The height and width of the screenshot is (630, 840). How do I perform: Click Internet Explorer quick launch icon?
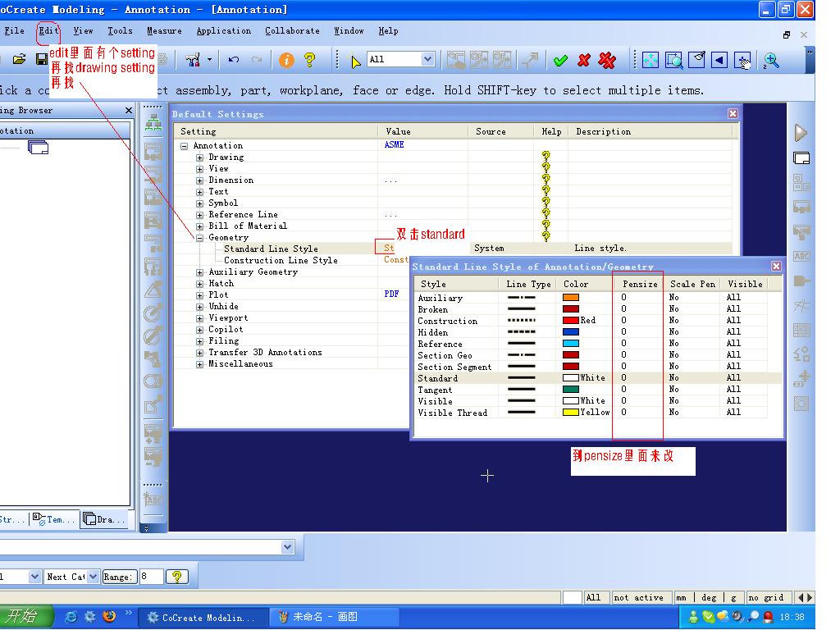71,617
